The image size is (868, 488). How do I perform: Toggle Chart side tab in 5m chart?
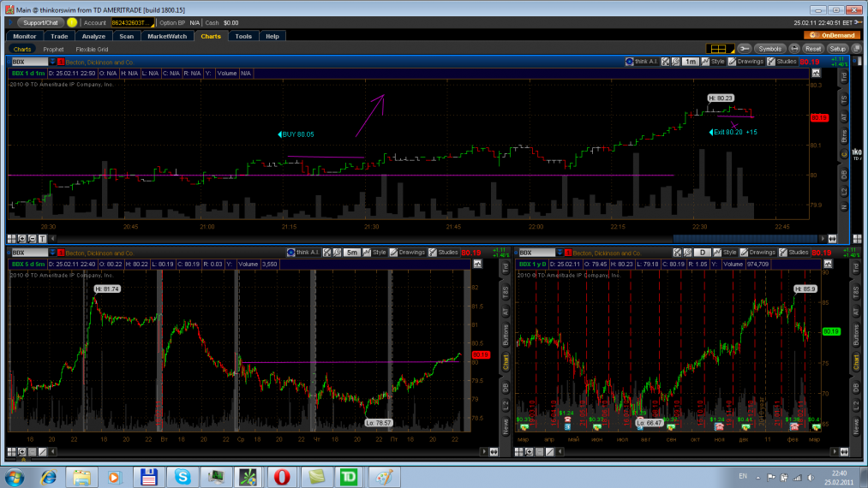[x=506, y=363]
